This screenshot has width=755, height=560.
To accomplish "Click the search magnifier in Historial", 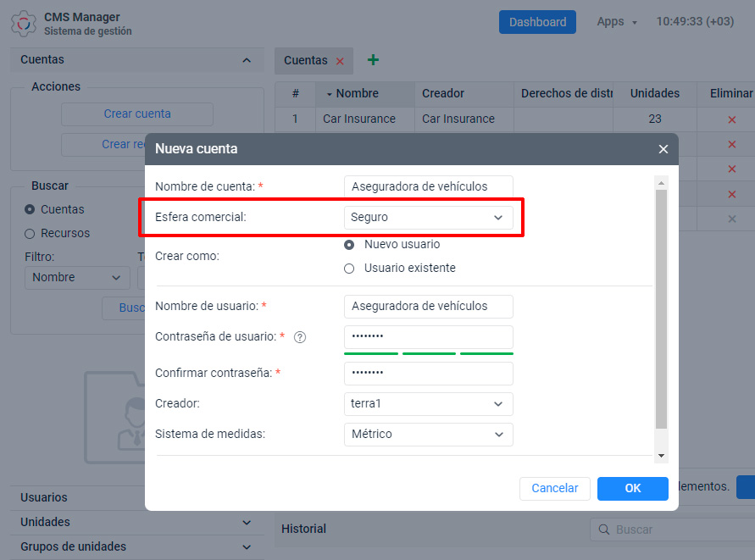I will coord(604,530).
